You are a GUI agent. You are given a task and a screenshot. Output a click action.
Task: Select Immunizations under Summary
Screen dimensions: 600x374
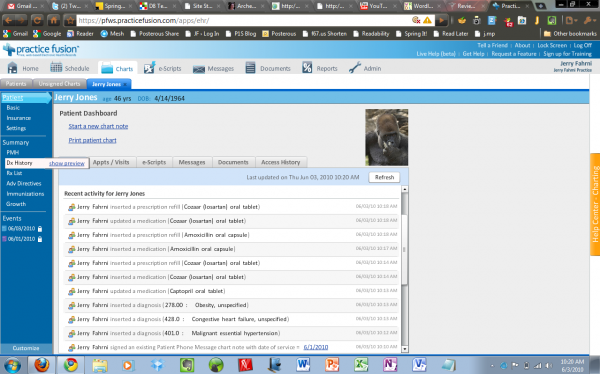pos(25,194)
